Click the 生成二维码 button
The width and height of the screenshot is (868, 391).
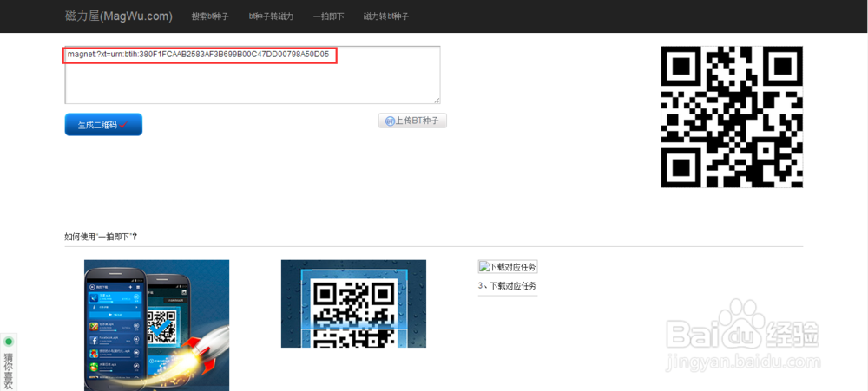103,125
